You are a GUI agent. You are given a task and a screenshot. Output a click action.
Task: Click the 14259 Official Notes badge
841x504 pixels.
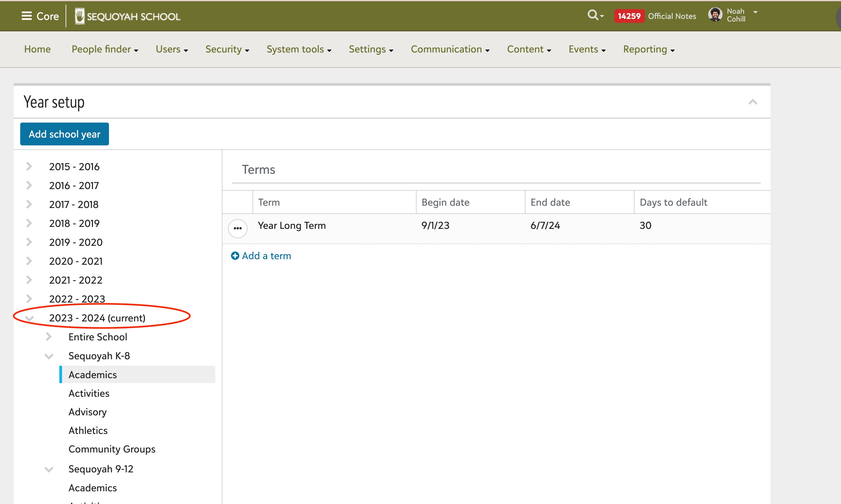[629, 16]
